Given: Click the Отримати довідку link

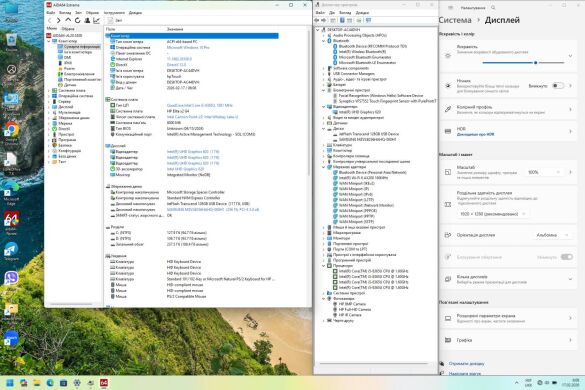Looking at the screenshot, I should click(466, 364).
